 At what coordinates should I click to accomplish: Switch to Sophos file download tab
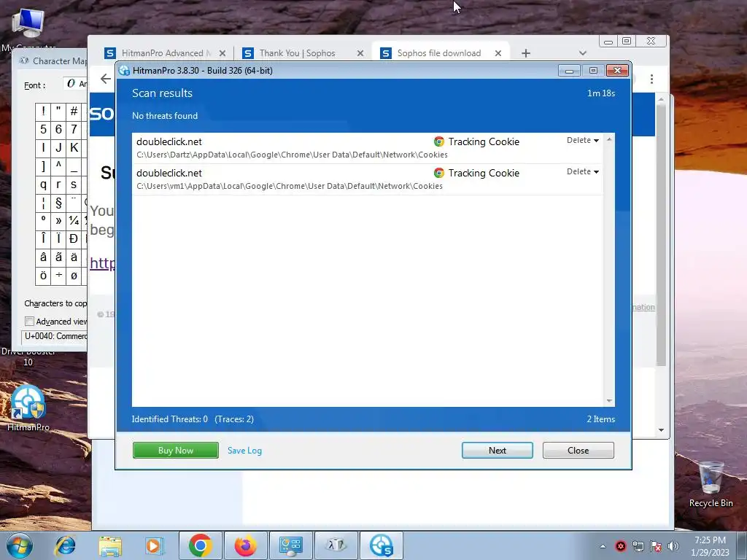click(441, 52)
